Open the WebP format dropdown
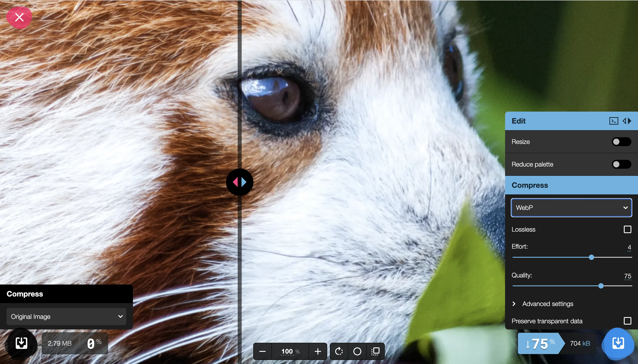This screenshot has height=364, width=638. click(571, 207)
